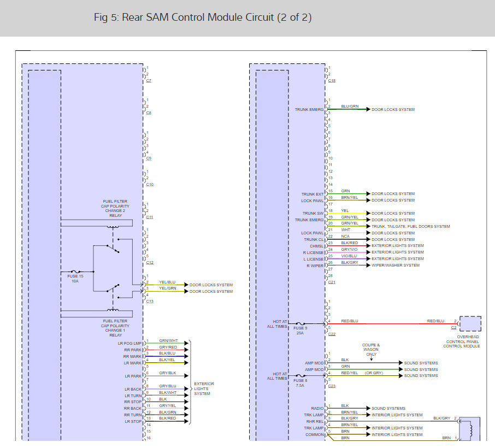Click the arrowhead on the BLU/GRN Trunk Emerg wire

(368, 109)
